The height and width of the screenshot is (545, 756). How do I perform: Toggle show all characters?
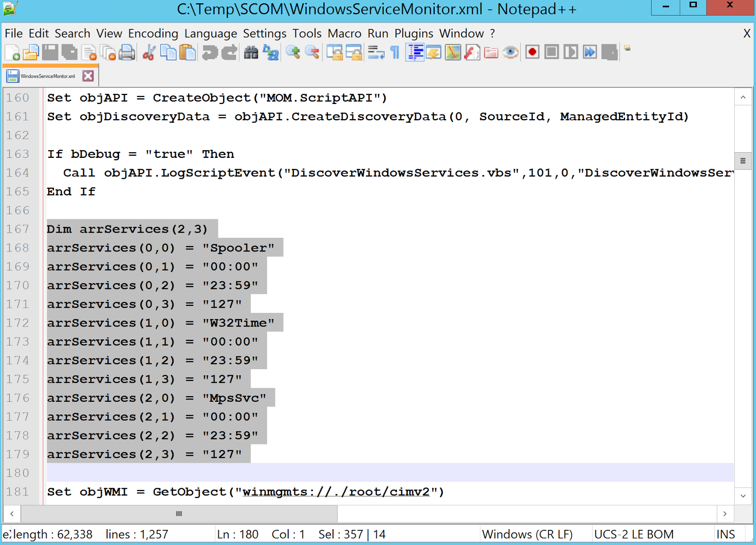pyautogui.click(x=394, y=52)
